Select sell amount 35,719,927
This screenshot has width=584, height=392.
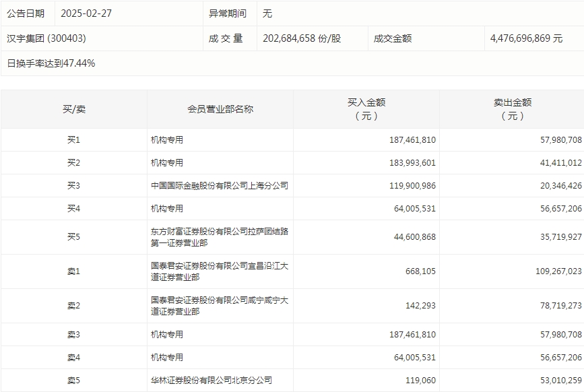tap(561, 237)
